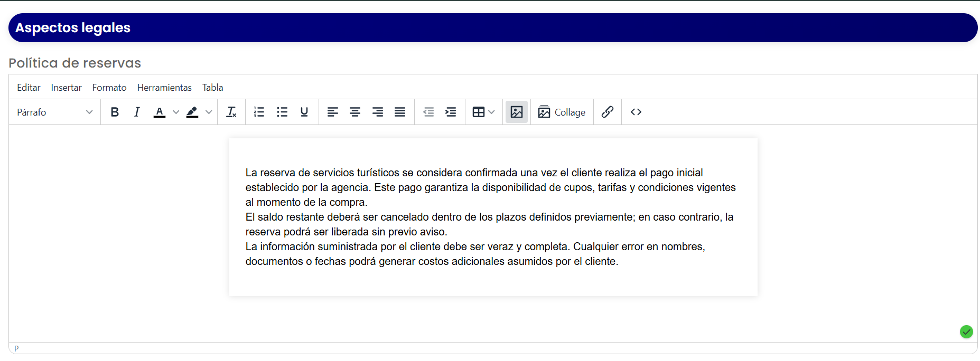Image resolution: width=980 pixels, height=361 pixels.
Task: Toggle bold formatting
Action: (115, 112)
